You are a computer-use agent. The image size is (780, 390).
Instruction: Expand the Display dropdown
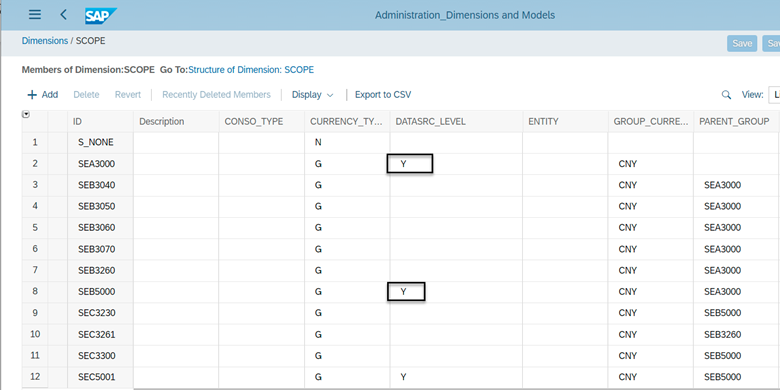click(x=312, y=95)
